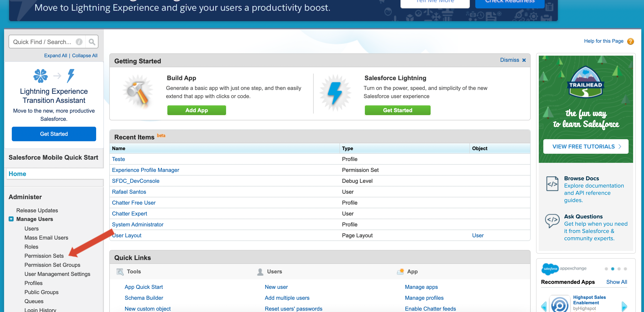This screenshot has height=312, width=644.
Task: Click the Dismiss X icon in Getting Started
Action: coord(524,60)
